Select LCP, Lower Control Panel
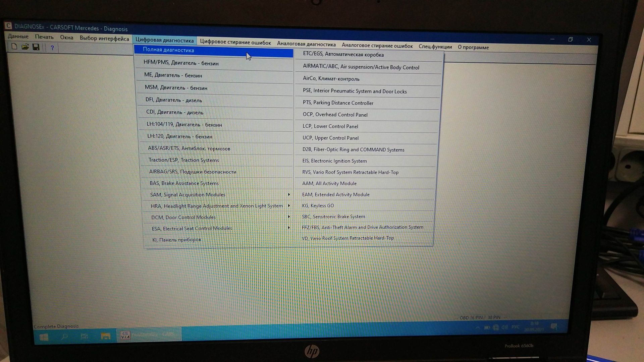This screenshot has width=644, height=362. pyautogui.click(x=367, y=127)
